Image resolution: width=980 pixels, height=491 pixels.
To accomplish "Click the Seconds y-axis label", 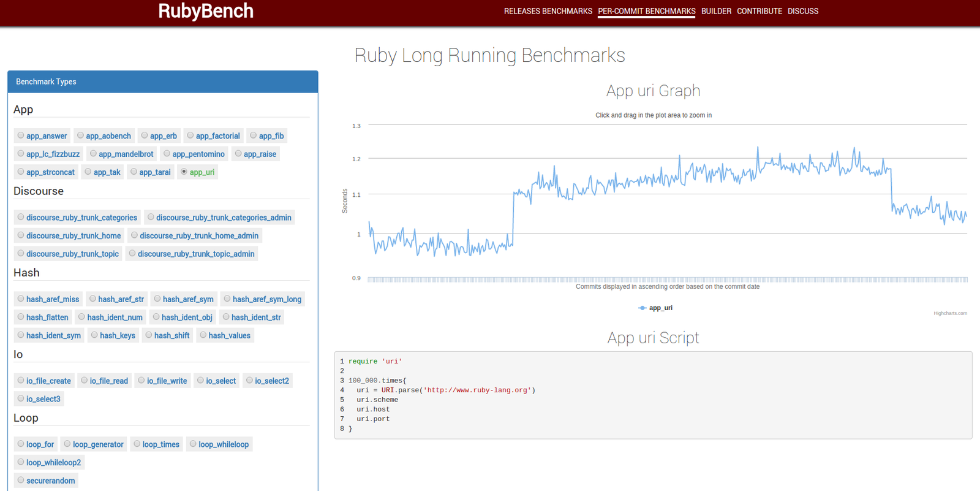I will (345, 201).
